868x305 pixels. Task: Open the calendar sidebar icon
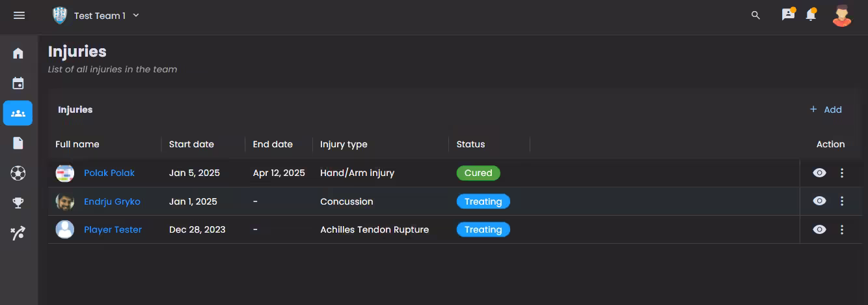pos(18,83)
